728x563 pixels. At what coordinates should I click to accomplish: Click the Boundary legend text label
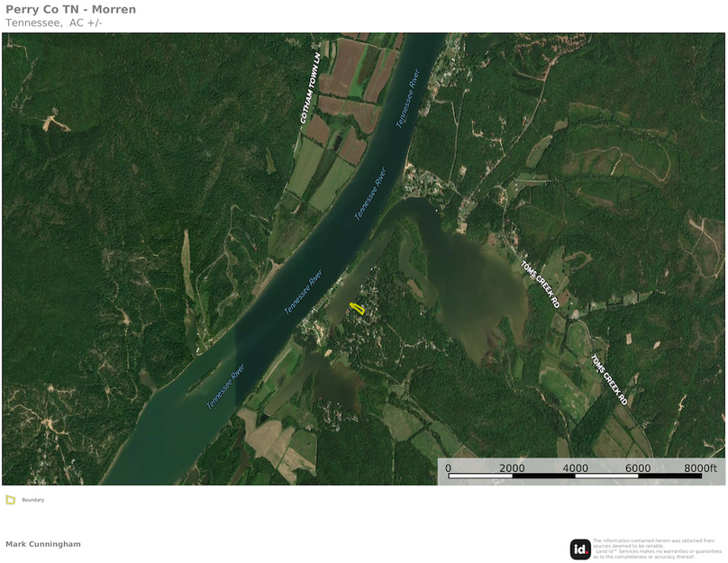(x=33, y=500)
